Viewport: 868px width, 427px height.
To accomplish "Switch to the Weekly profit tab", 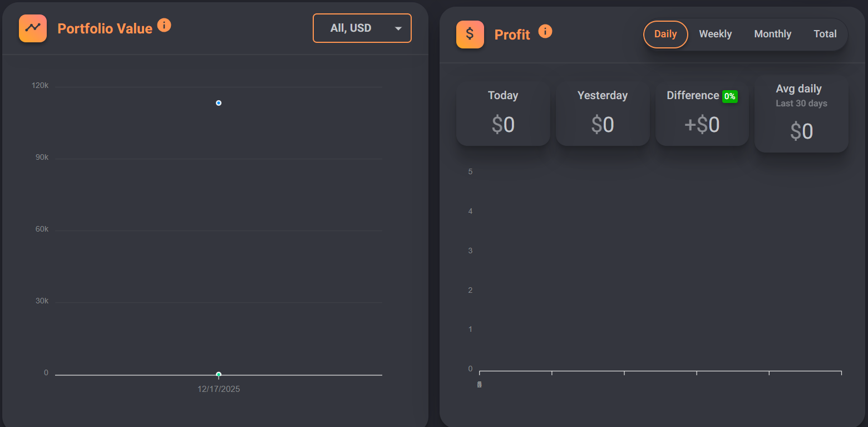I will 715,35.
